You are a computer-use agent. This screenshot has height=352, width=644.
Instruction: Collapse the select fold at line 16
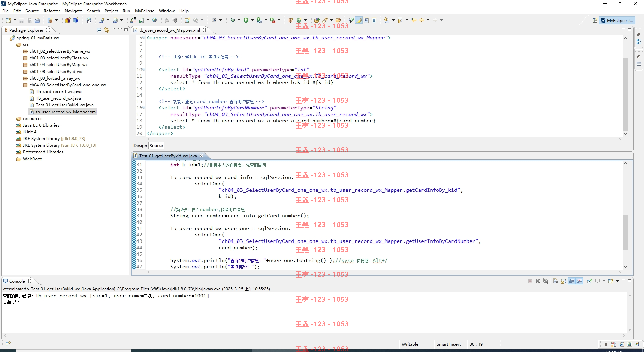[x=144, y=107]
